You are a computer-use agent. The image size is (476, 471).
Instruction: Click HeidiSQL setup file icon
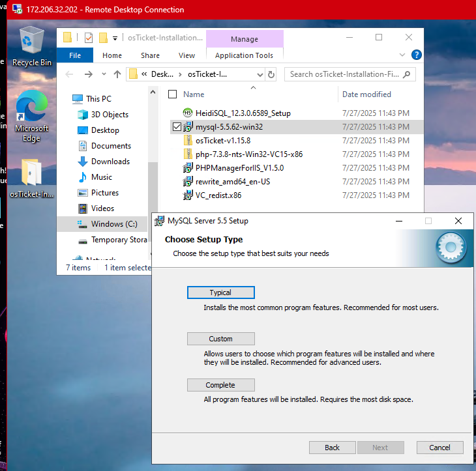[x=188, y=113]
